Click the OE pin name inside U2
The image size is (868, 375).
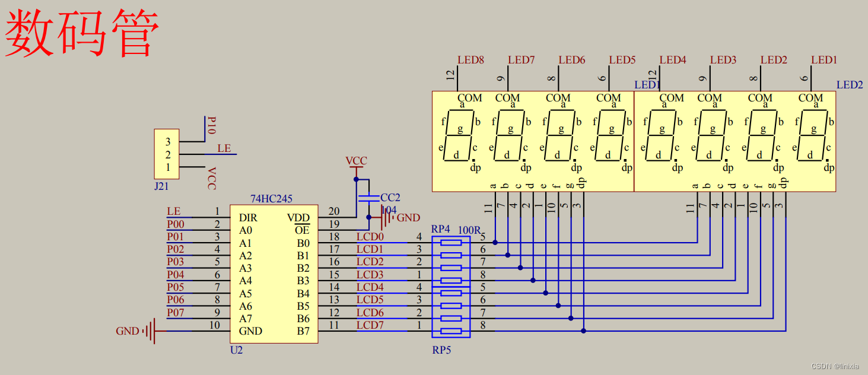[x=302, y=230]
